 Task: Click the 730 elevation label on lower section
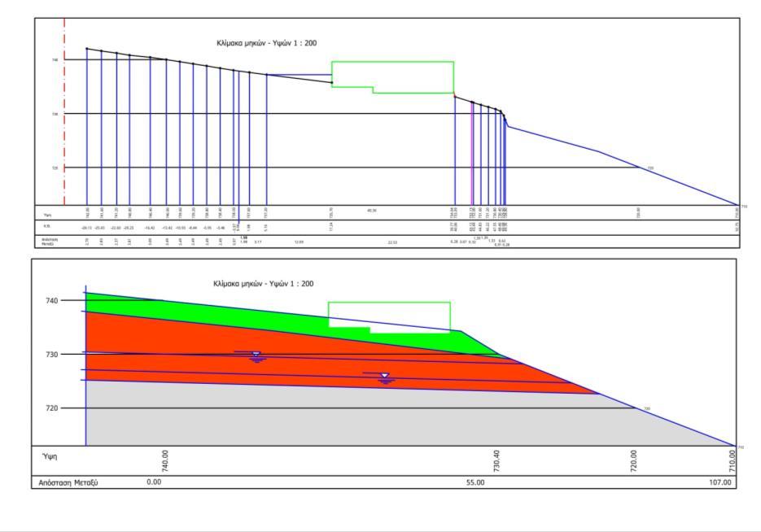tap(52, 355)
